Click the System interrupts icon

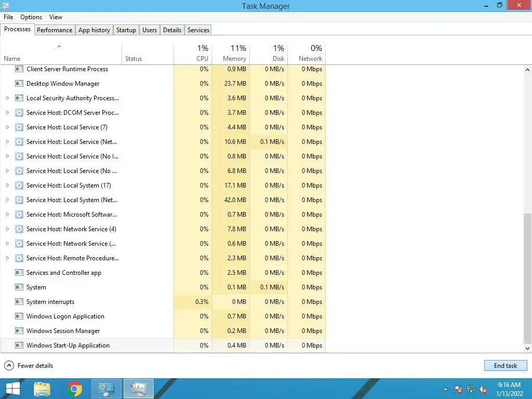(x=19, y=302)
